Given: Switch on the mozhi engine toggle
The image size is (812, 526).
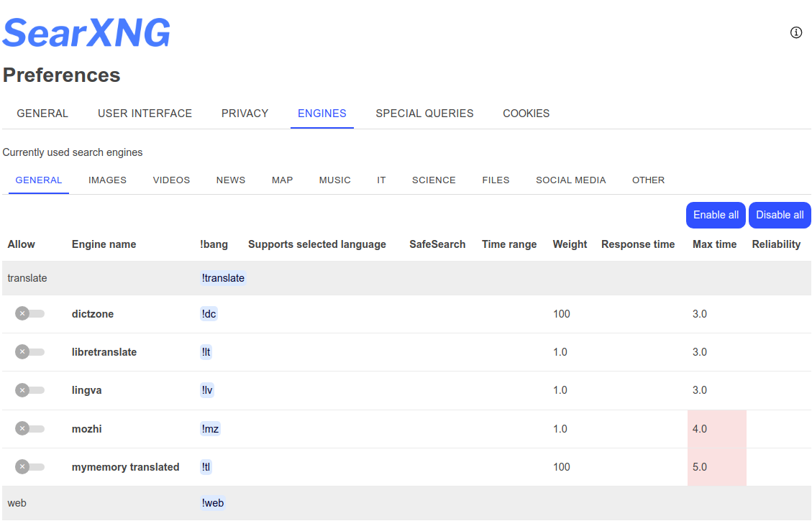Looking at the screenshot, I should (29, 428).
